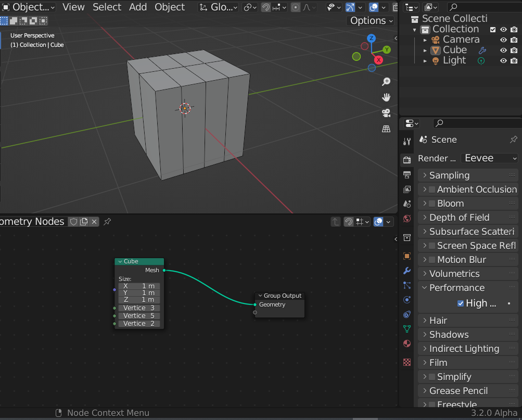Screen dimensions: 522x420
Task: Open the Object Data properties tab (green triangle)
Action: [x=407, y=329]
